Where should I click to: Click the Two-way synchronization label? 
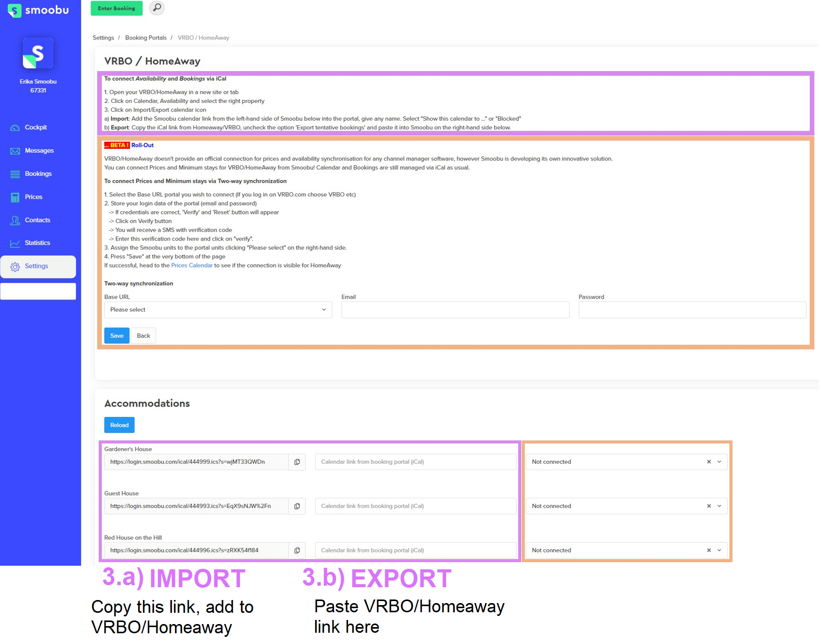[139, 284]
